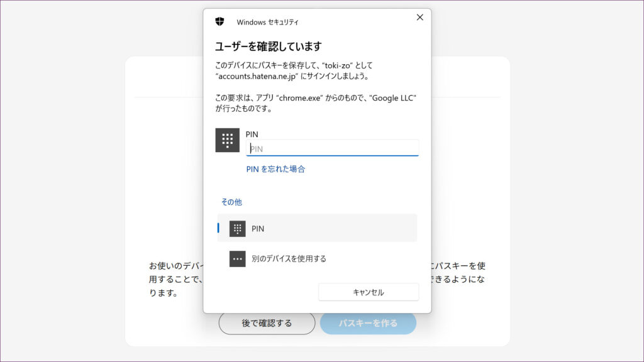Click the Windows Security shield icon
The height and width of the screenshot is (362, 644).
(219, 21)
